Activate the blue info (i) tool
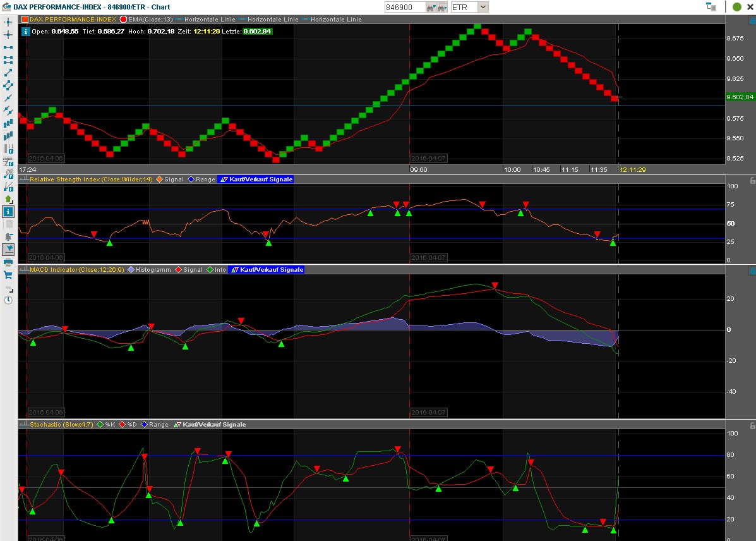Screen dimensions: 756x541 8,212
